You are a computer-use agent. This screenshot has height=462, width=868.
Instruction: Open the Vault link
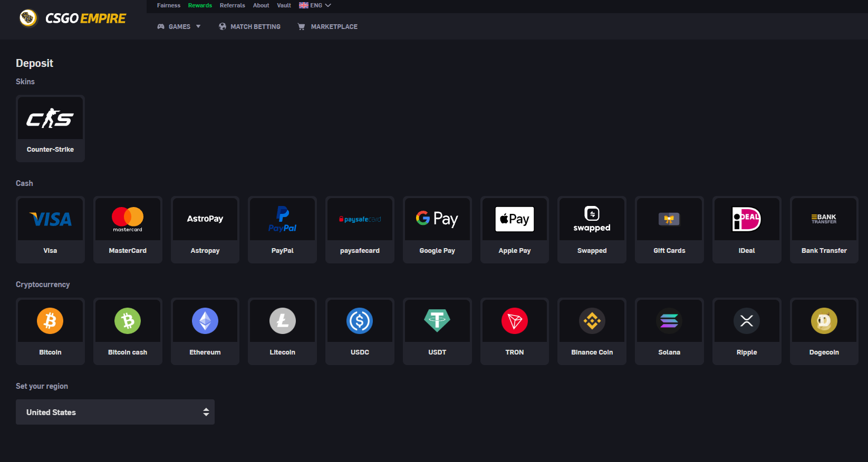coord(284,5)
